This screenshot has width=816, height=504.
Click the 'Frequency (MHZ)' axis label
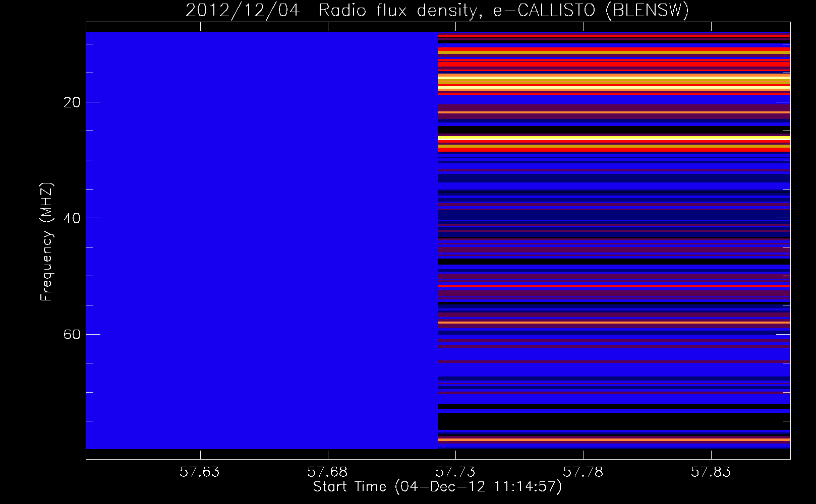(46, 242)
